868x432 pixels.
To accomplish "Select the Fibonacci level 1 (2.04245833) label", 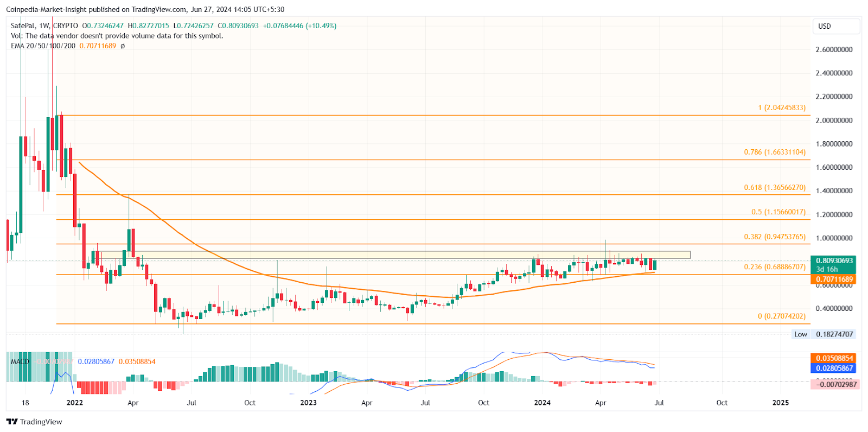I will [782, 107].
